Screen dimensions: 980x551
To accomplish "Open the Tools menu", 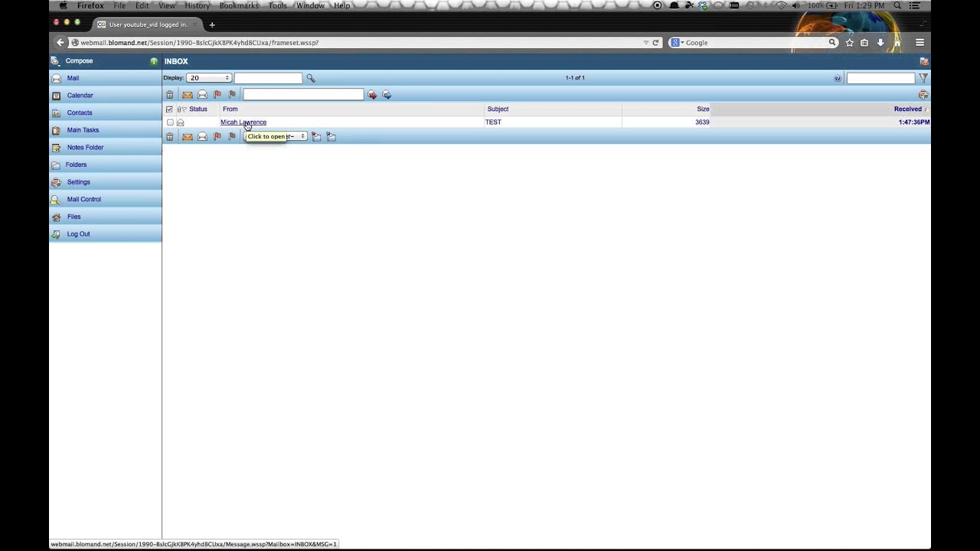I will pyautogui.click(x=277, y=5).
